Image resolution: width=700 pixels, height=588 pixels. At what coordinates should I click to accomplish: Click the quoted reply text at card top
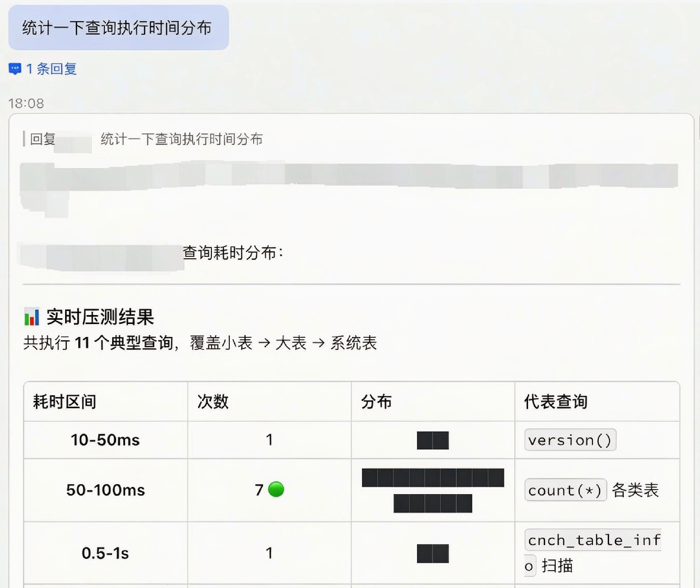pyautogui.click(x=182, y=139)
